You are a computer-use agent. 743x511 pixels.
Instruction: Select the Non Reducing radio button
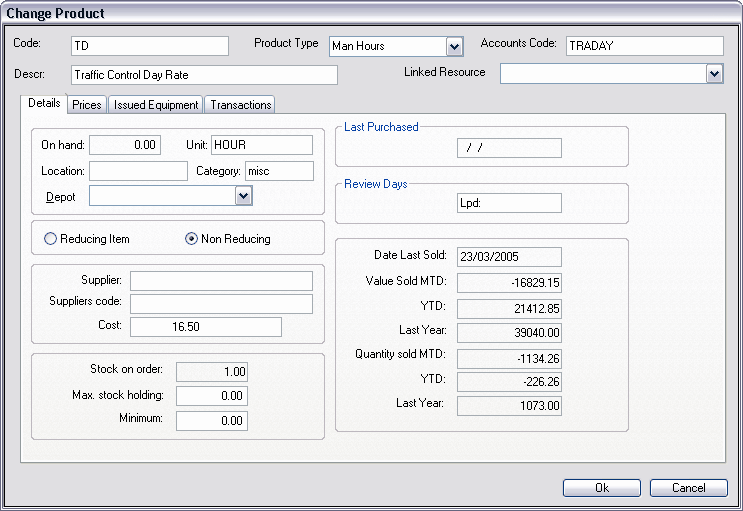(x=192, y=239)
